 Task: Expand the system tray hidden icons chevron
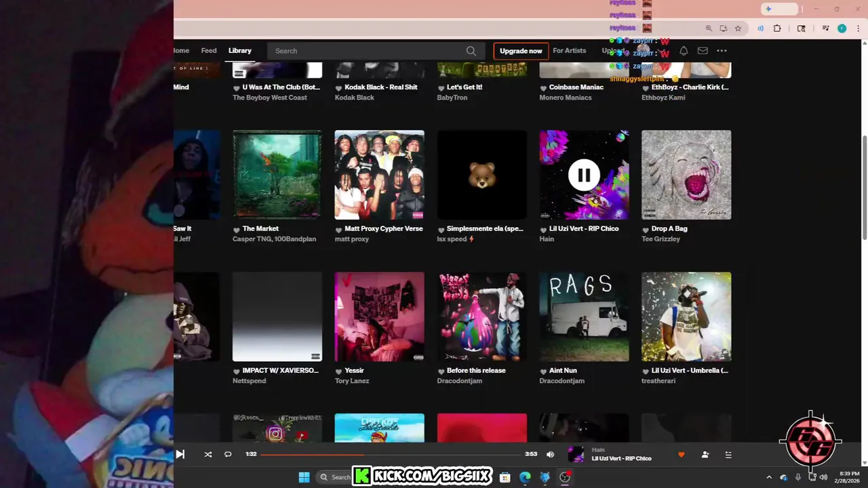click(x=769, y=477)
